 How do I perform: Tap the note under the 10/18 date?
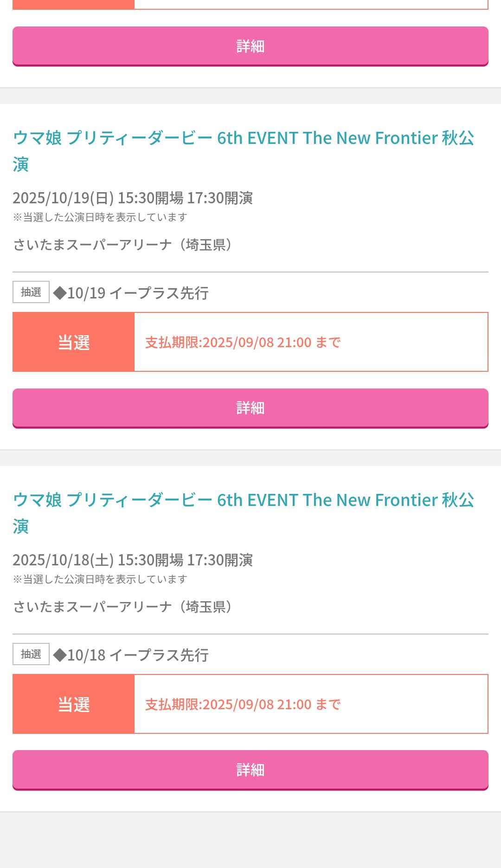coord(100,579)
